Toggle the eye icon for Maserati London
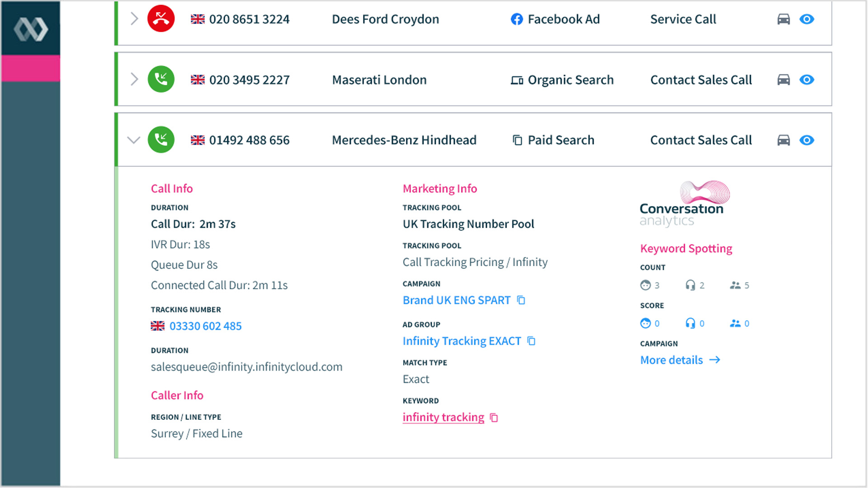The width and height of the screenshot is (868, 488). 807,80
